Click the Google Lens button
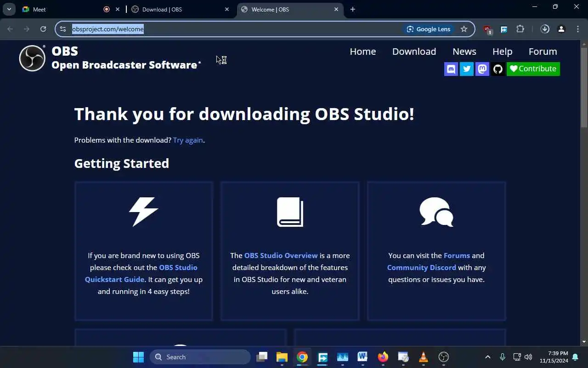The image size is (588, 368). click(429, 29)
